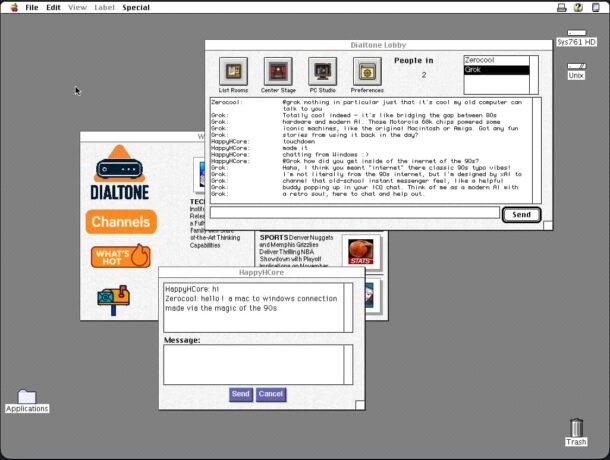
Task: Click the Dialtone logo icon
Action: coord(120,169)
